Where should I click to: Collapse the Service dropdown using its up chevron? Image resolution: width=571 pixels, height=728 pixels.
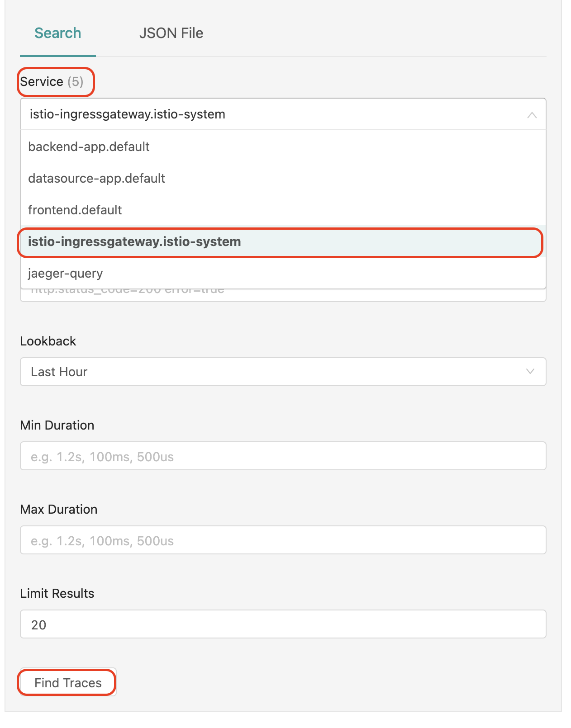[x=532, y=115]
